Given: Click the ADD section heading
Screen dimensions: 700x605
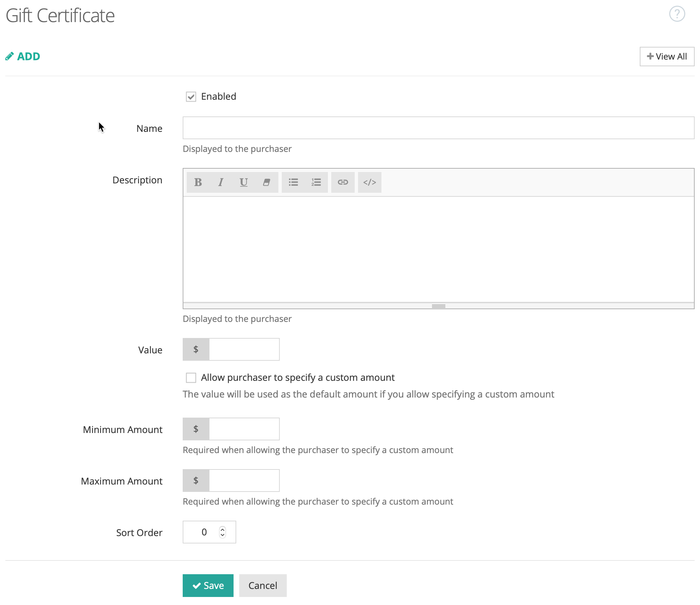Looking at the screenshot, I should point(29,57).
